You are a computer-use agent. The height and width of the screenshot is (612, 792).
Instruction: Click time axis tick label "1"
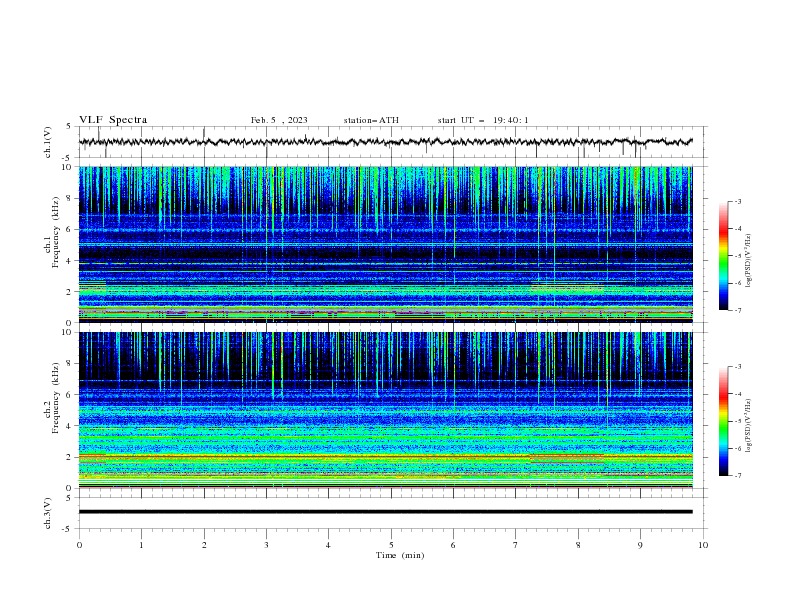141,545
